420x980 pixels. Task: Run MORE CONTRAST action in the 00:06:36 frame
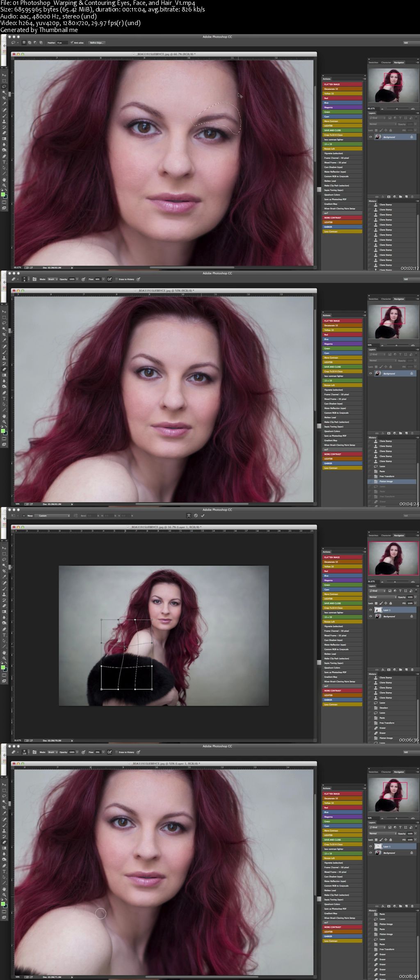(342, 691)
